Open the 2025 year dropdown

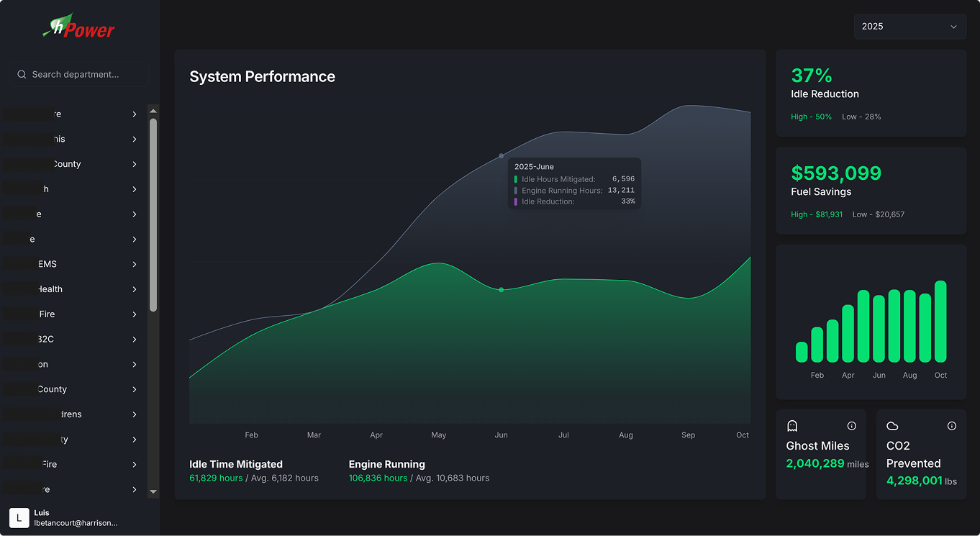click(909, 26)
